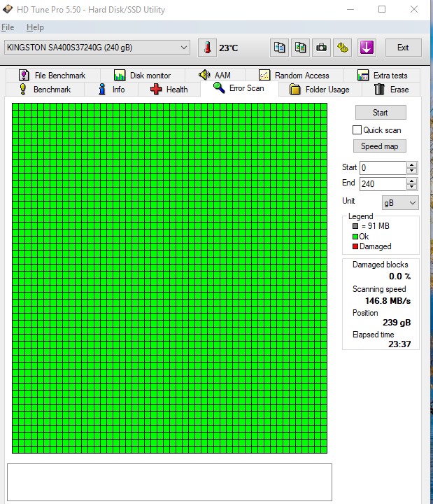Viewport: 433px width, 504px height.
Task: Increase End value with up arrow
Action: click(411, 181)
